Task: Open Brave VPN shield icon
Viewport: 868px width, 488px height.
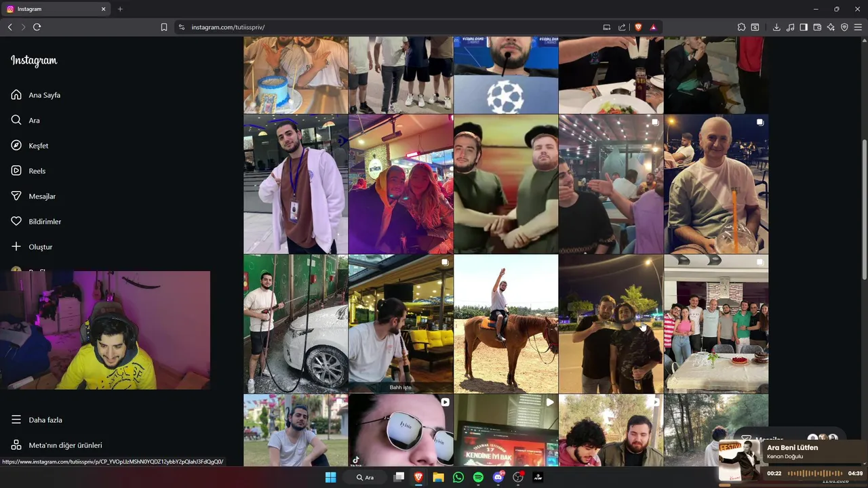Action: click(844, 27)
